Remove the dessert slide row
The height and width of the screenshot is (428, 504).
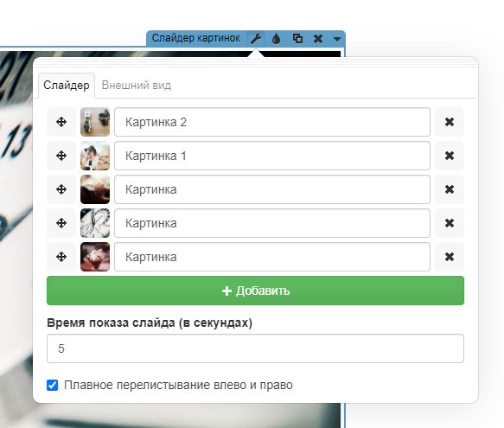pos(450,257)
